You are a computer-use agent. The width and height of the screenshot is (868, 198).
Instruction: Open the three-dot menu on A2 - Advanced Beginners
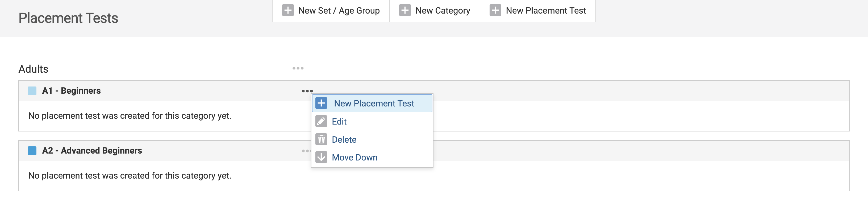click(x=305, y=151)
